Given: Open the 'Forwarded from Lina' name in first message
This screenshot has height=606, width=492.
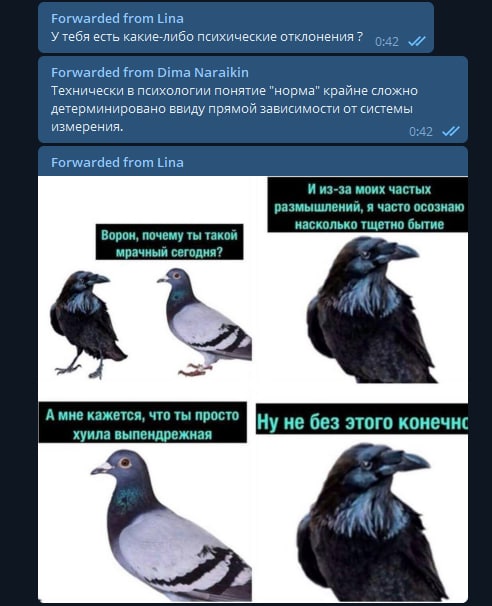Looking at the screenshot, I should pyautogui.click(x=117, y=19).
